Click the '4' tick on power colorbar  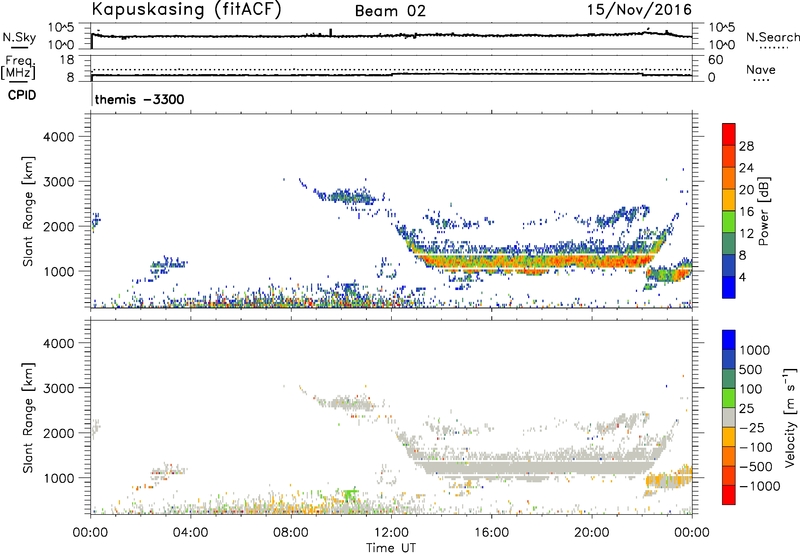click(743, 277)
